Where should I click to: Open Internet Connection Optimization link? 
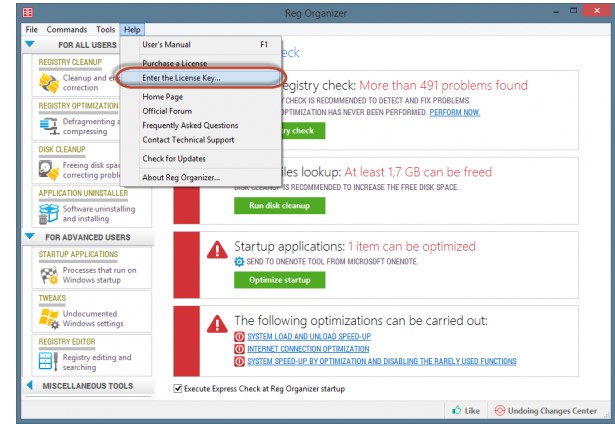point(308,349)
